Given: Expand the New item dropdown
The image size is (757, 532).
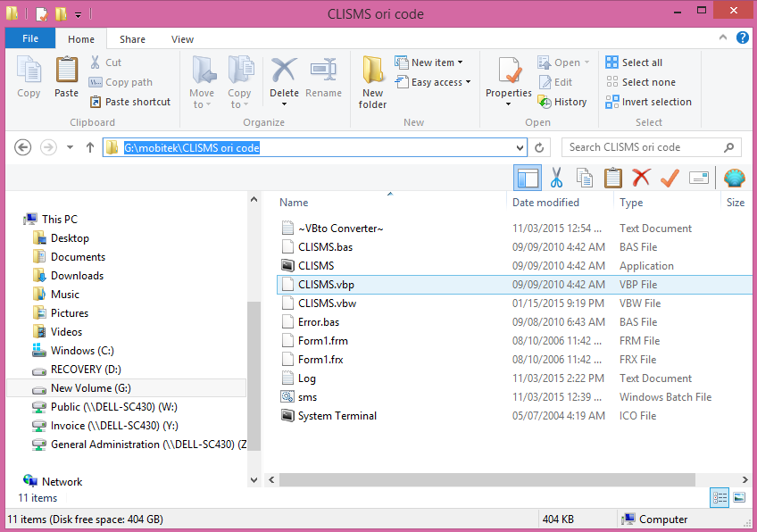Looking at the screenshot, I should tap(437, 62).
